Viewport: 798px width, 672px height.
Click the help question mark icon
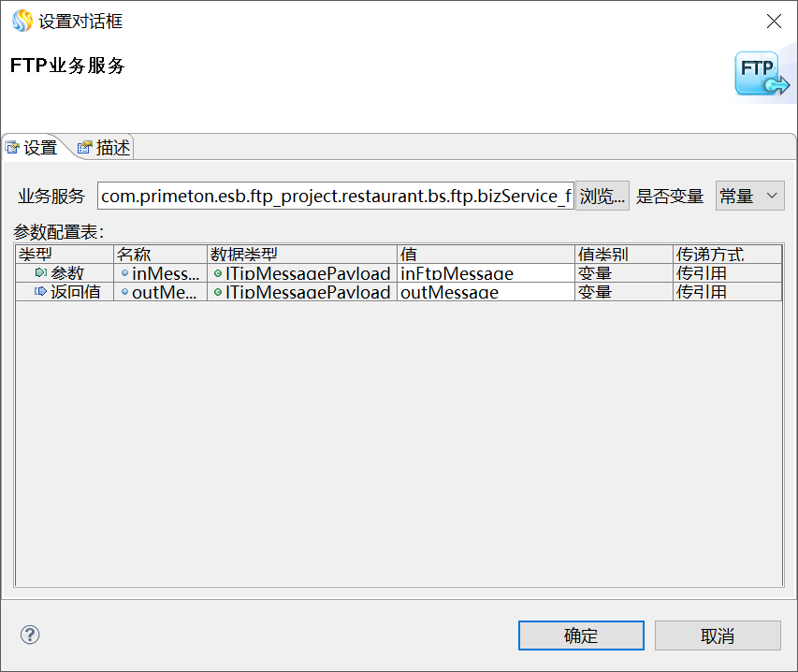pos(30,635)
